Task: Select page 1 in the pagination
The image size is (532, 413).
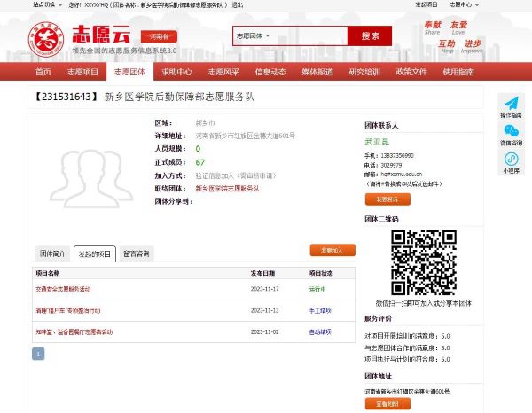Action: pyautogui.click(x=38, y=353)
